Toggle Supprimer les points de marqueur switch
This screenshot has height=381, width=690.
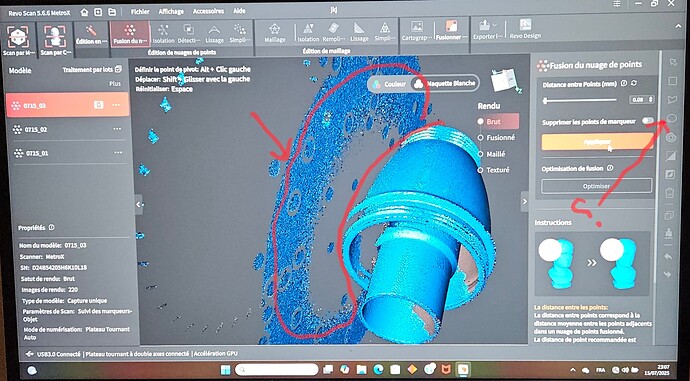[x=647, y=121]
